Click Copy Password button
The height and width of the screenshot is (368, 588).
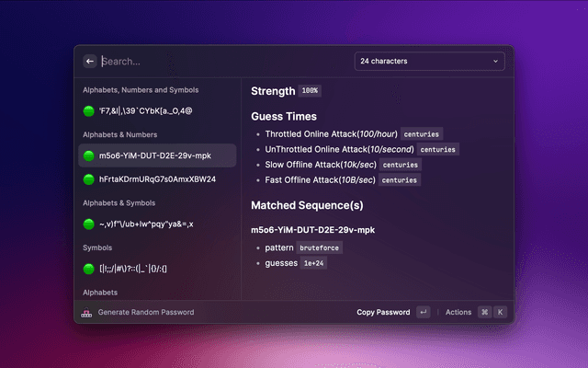point(383,313)
